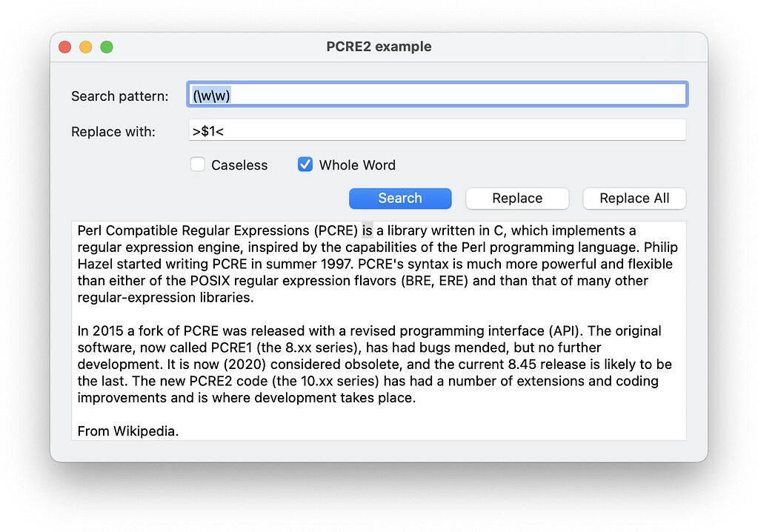Click the word Wikipedia in the text

[147, 430]
